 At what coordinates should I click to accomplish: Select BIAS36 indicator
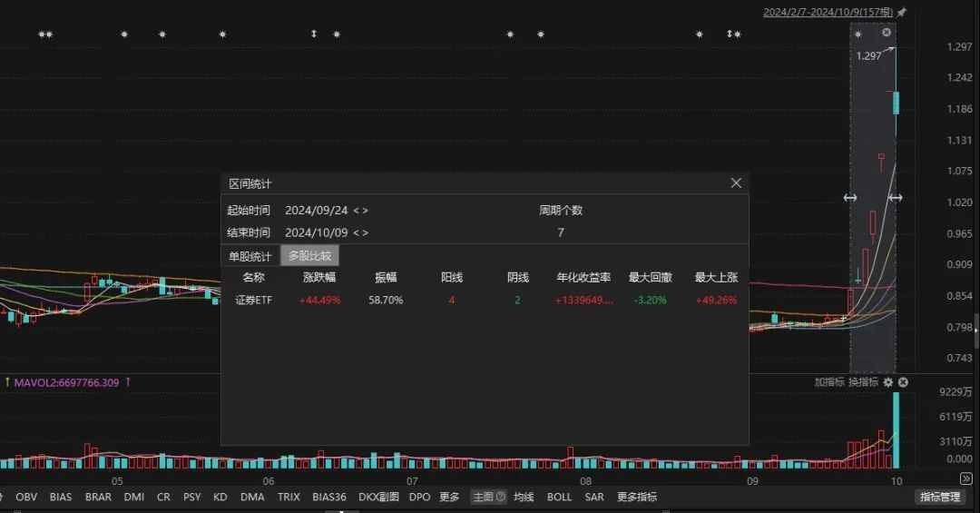pos(329,497)
